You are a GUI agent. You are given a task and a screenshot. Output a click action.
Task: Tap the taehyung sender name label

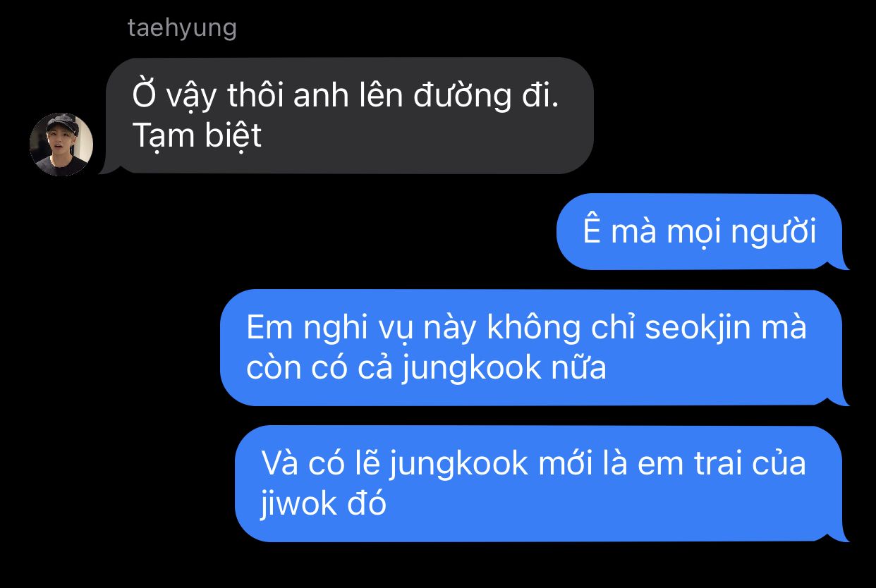182,28
